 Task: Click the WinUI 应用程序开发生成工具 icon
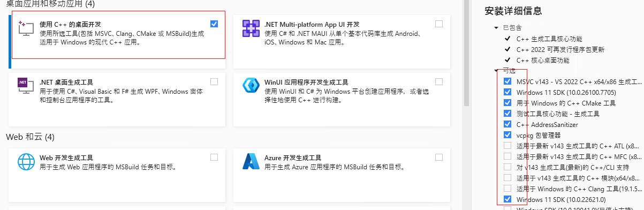click(251, 86)
